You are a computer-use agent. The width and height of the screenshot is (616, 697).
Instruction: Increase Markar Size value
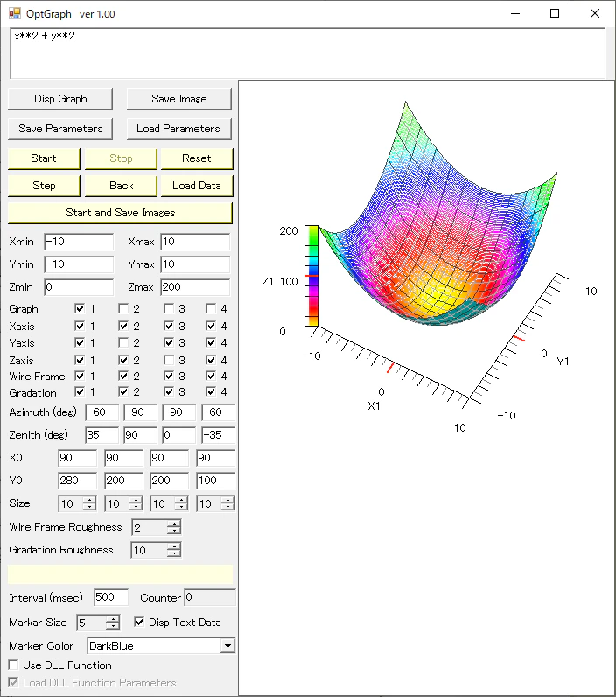(x=113, y=619)
